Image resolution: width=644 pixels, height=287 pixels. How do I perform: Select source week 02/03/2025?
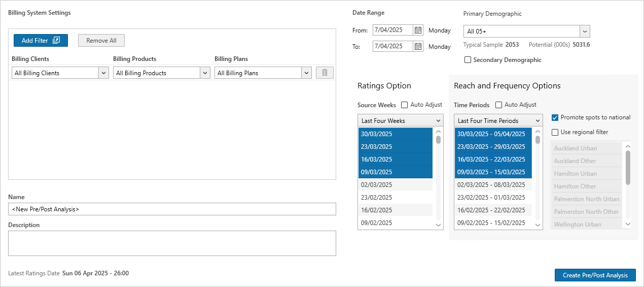coord(396,185)
